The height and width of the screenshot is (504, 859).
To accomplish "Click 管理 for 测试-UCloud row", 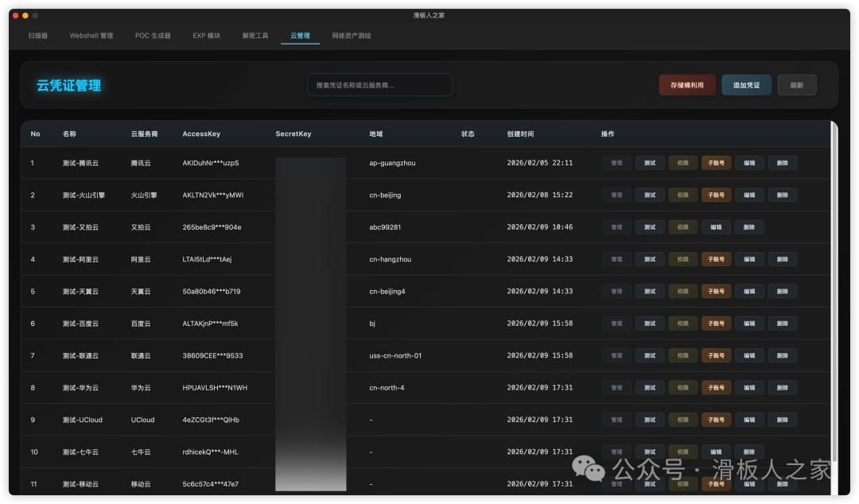I will point(616,420).
